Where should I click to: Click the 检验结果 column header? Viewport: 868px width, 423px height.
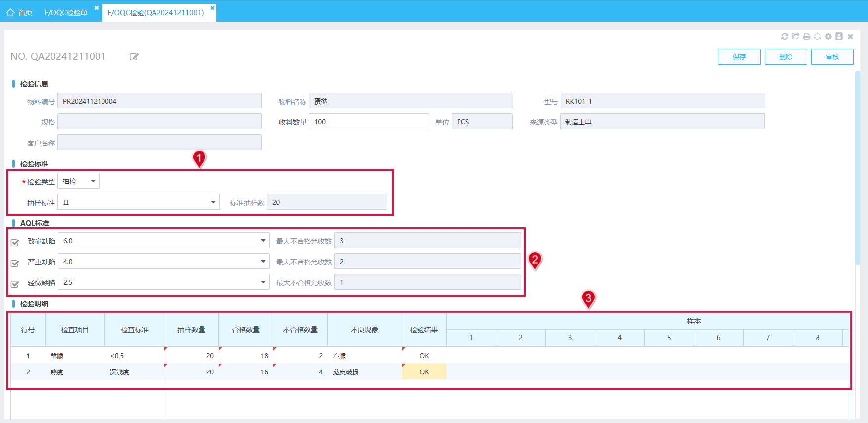424,330
